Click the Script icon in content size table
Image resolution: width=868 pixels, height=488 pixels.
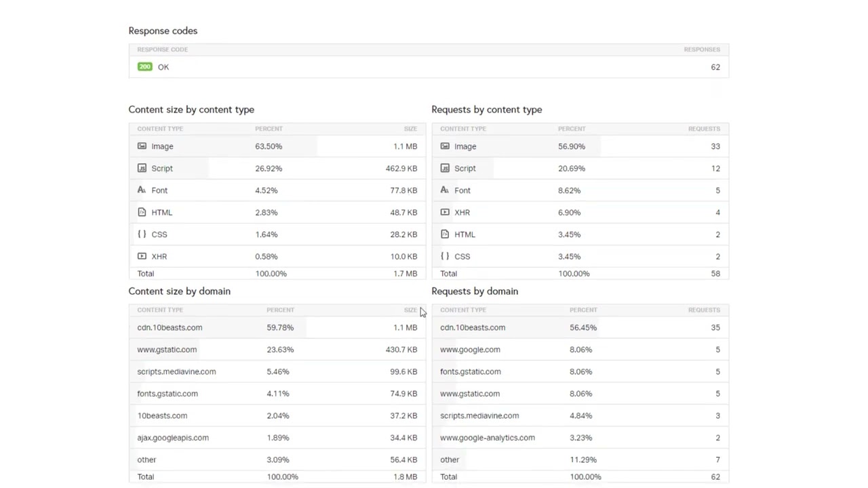click(x=142, y=168)
